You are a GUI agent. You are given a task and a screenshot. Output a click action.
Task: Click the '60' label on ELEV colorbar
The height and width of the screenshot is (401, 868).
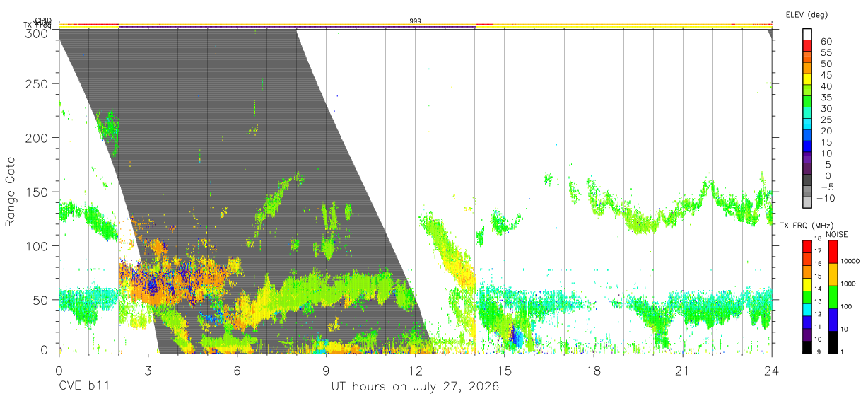click(826, 41)
